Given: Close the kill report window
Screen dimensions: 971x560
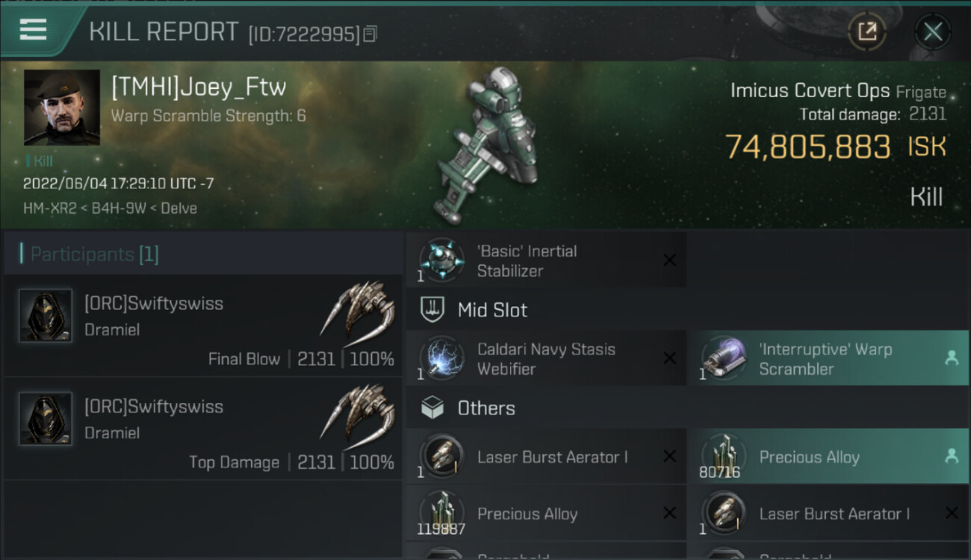Looking at the screenshot, I should [x=932, y=31].
